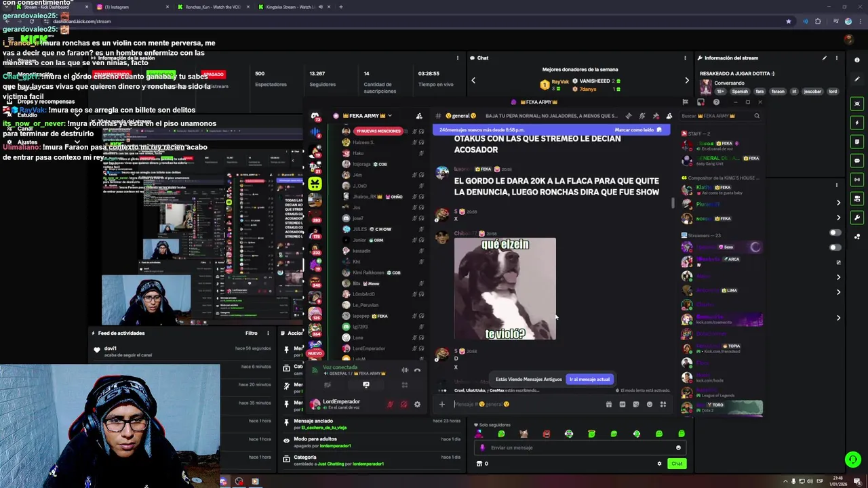
Task: Click Kick sidebar chat bubble icon
Action: 857,161
